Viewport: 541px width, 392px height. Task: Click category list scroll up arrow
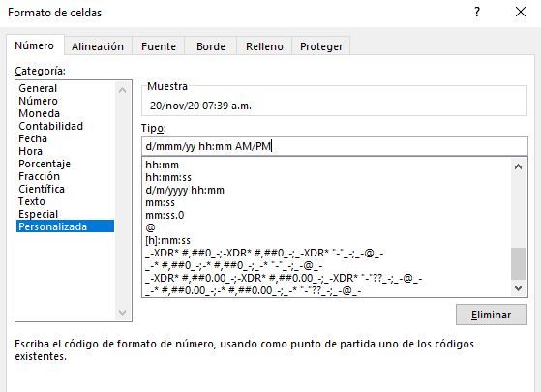point(122,90)
